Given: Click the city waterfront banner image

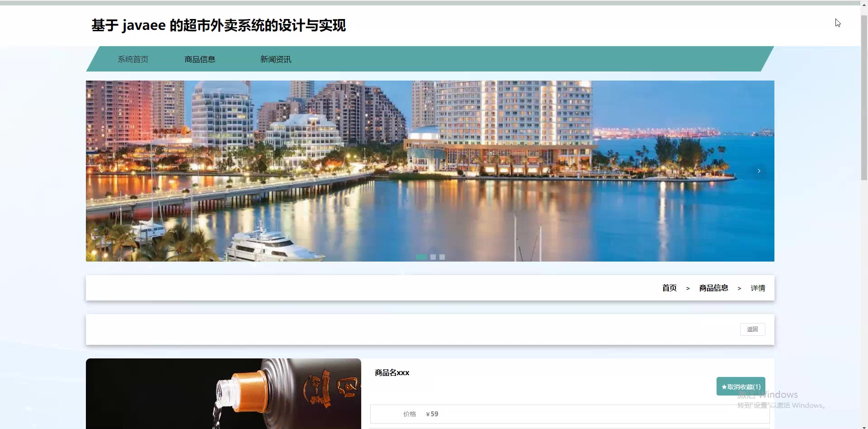Looking at the screenshot, I should [430, 171].
